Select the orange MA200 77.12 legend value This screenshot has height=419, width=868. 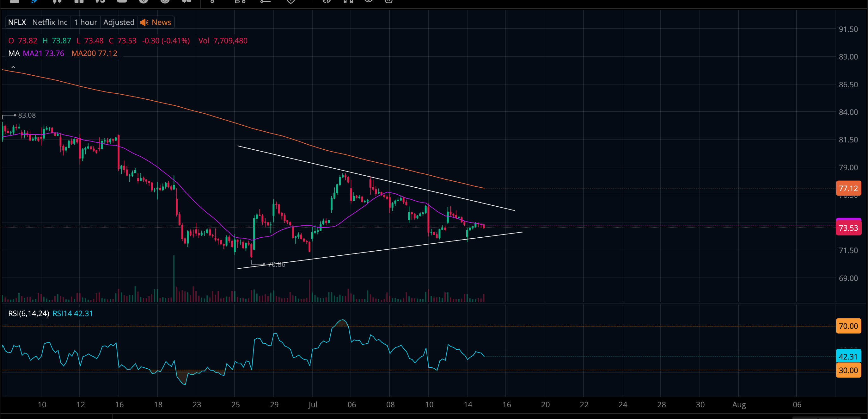coord(94,53)
